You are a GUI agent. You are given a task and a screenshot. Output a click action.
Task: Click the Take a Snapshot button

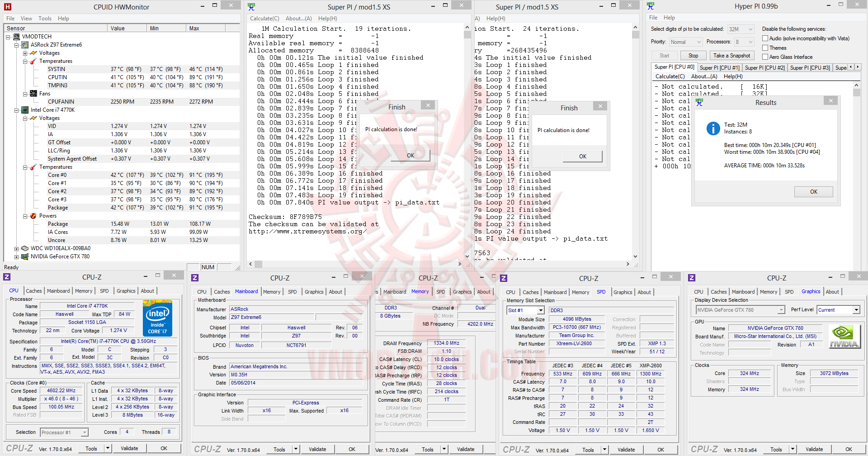point(731,56)
